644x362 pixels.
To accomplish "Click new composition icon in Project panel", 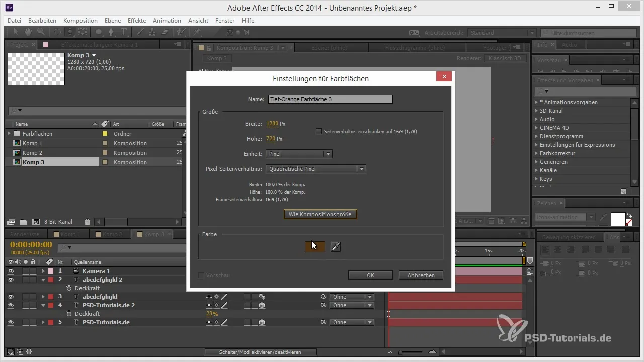I will point(36,222).
